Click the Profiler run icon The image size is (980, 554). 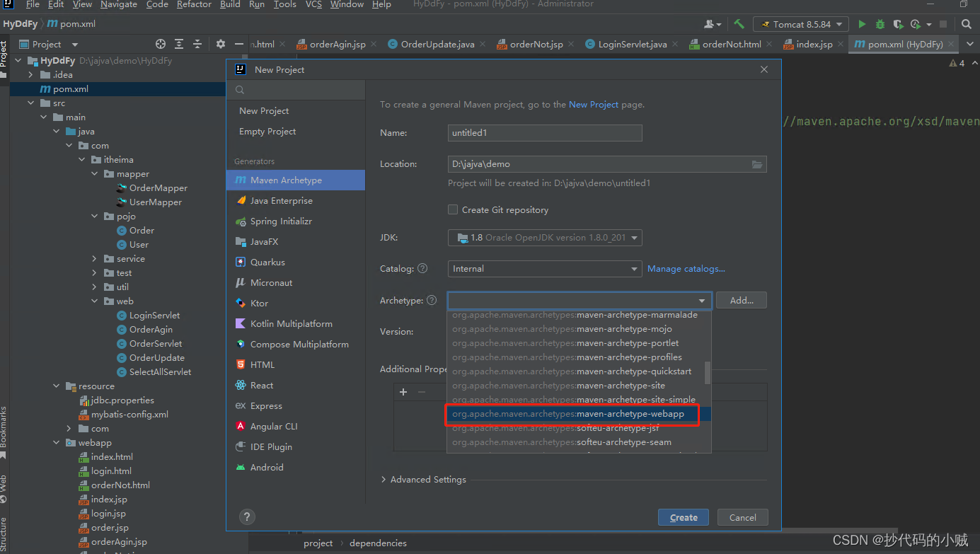point(916,24)
